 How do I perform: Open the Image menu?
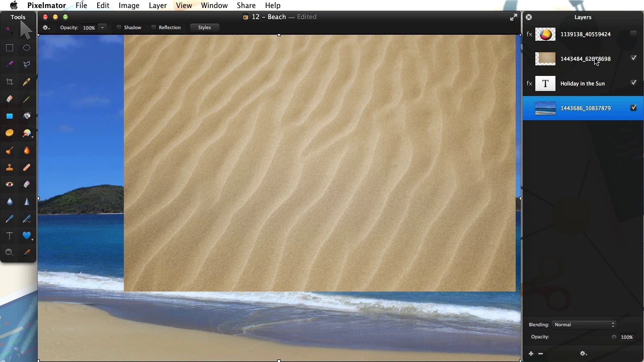point(129,6)
